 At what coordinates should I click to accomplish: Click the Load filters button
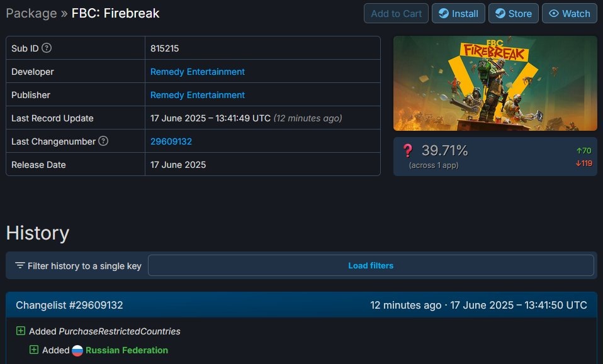pyautogui.click(x=371, y=265)
